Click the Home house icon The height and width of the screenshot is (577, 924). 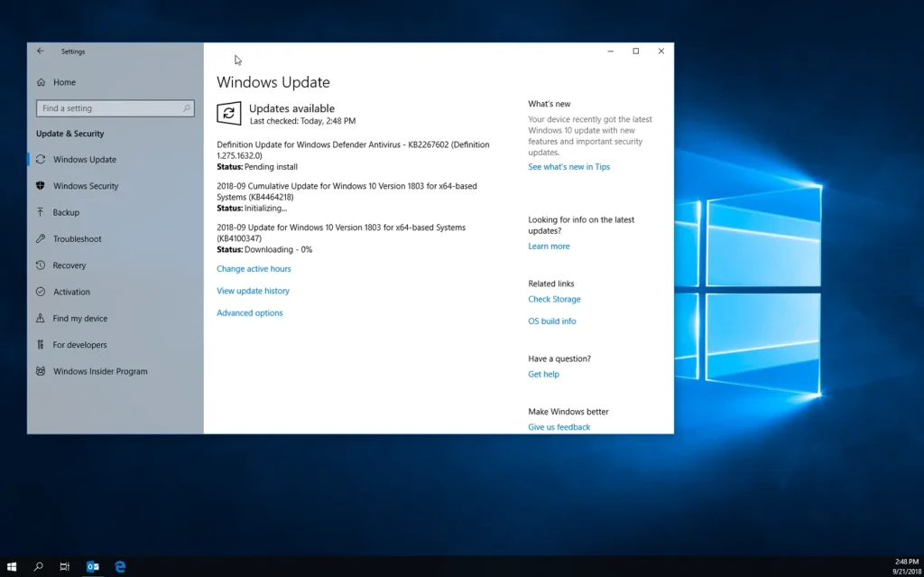(x=41, y=82)
